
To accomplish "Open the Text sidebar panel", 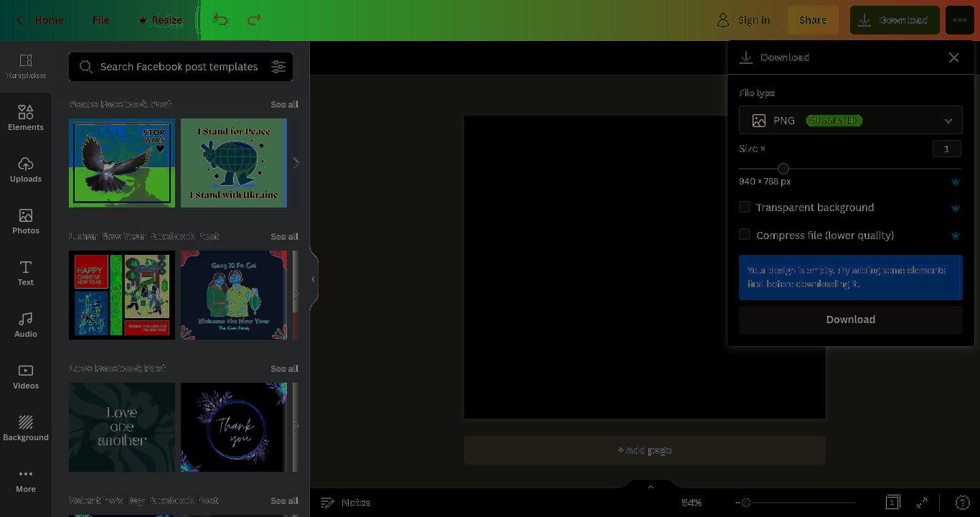I will tap(26, 274).
